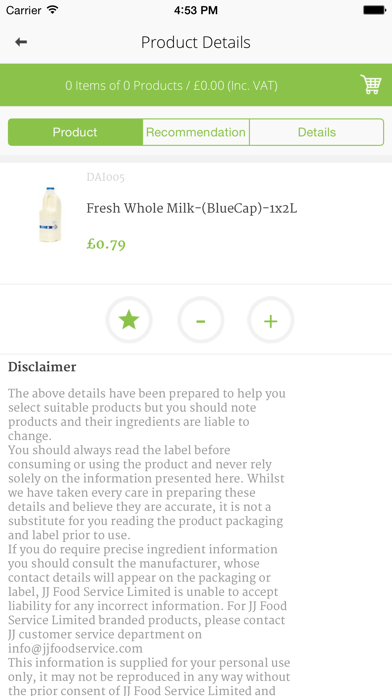Decrease quantity with the minus button
The height and width of the screenshot is (696, 392).
(201, 320)
